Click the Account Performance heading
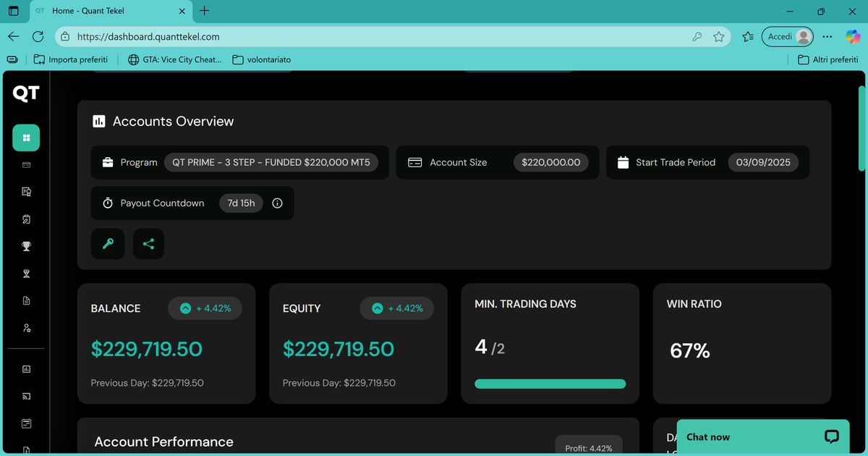Image resolution: width=868 pixels, height=456 pixels. click(x=164, y=442)
